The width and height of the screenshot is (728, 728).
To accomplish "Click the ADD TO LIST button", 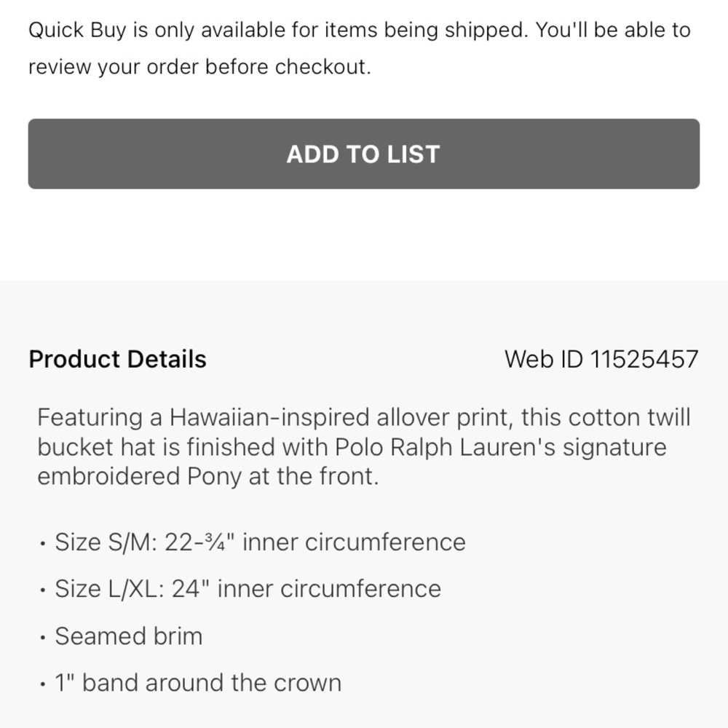I will pyautogui.click(x=364, y=154).
